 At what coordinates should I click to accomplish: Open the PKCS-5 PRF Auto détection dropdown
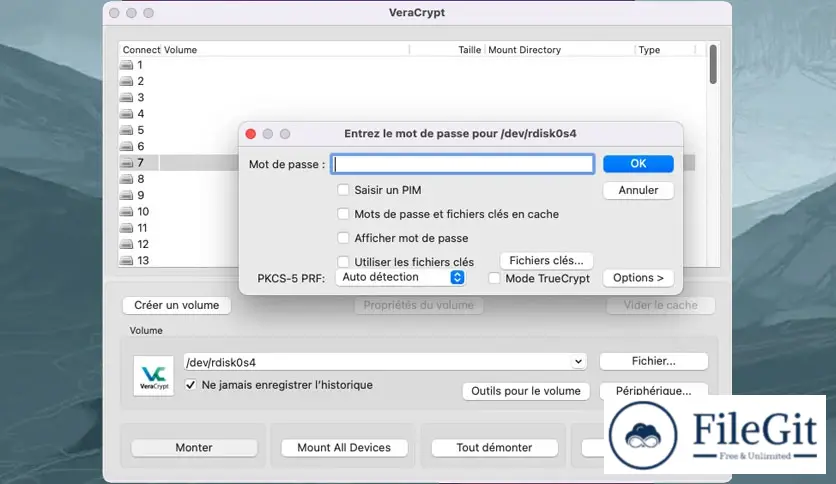(400, 277)
